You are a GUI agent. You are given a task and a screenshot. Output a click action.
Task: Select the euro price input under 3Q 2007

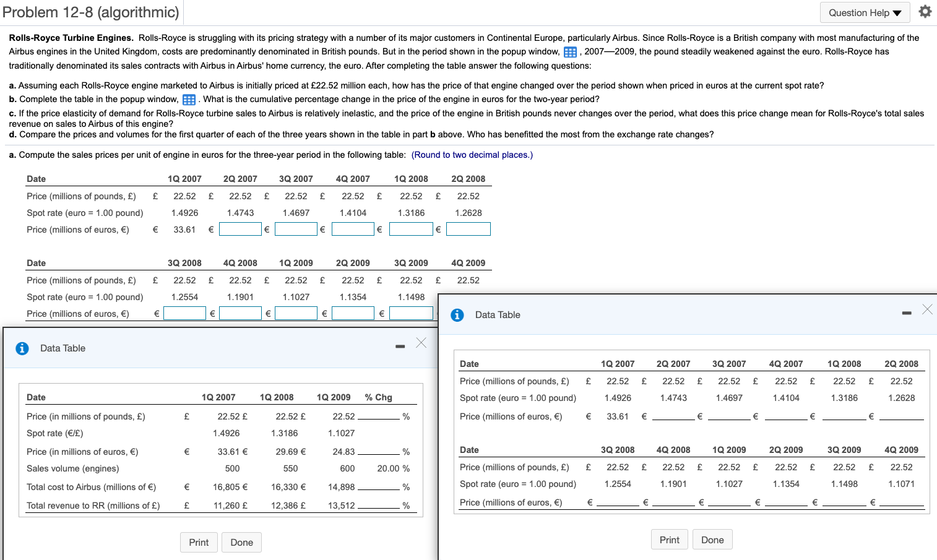(296, 229)
